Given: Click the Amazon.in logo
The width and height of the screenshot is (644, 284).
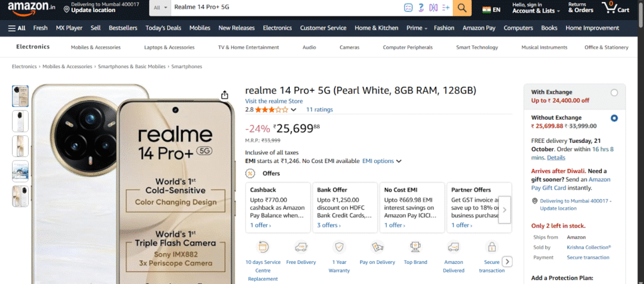Looking at the screenshot, I should (x=31, y=8).
